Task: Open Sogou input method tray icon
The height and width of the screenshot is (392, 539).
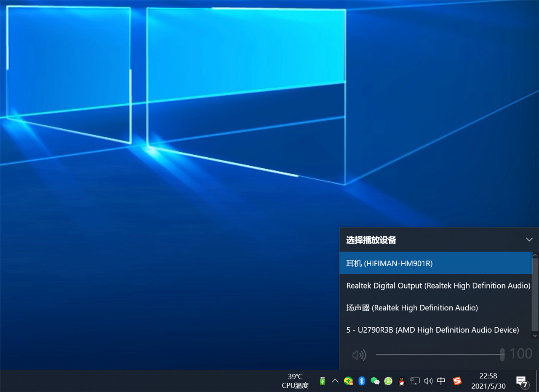Action: (457, 381)
